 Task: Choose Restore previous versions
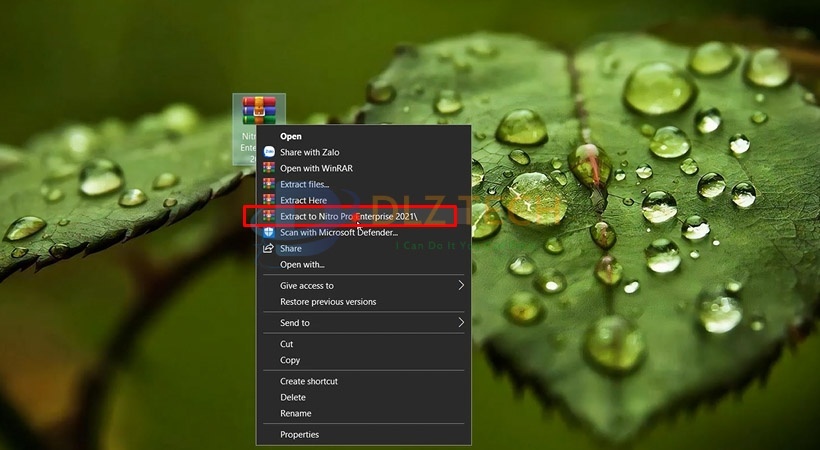(x=328, y=301)
